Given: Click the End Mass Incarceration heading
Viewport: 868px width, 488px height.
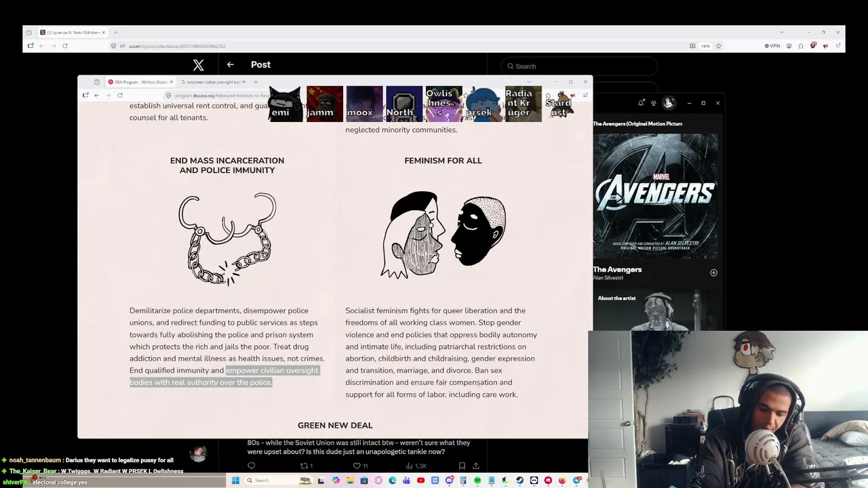Looking at the screenshot, I should pyautogui.click(x=227, y=165).
